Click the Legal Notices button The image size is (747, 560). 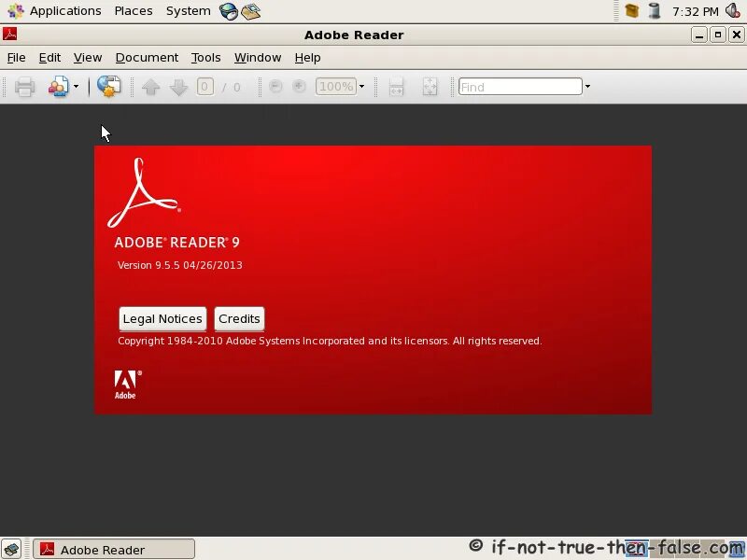click(x=162, y=318)
